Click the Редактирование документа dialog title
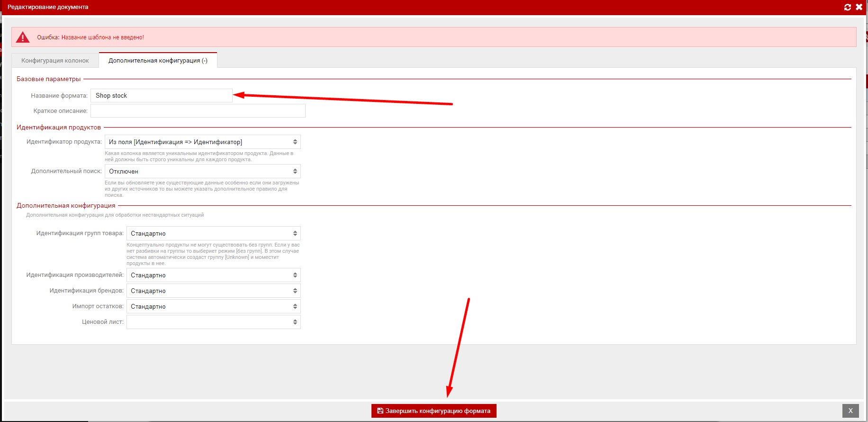 48,7
